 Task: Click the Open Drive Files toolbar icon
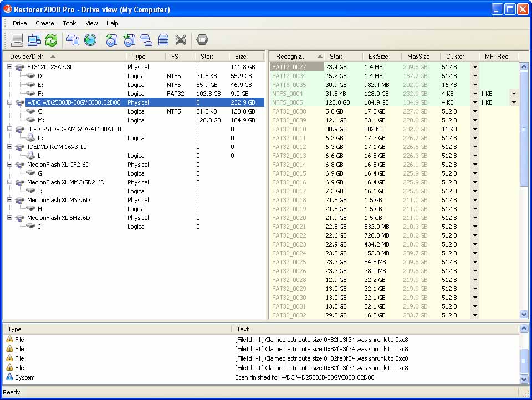(73, 40)
